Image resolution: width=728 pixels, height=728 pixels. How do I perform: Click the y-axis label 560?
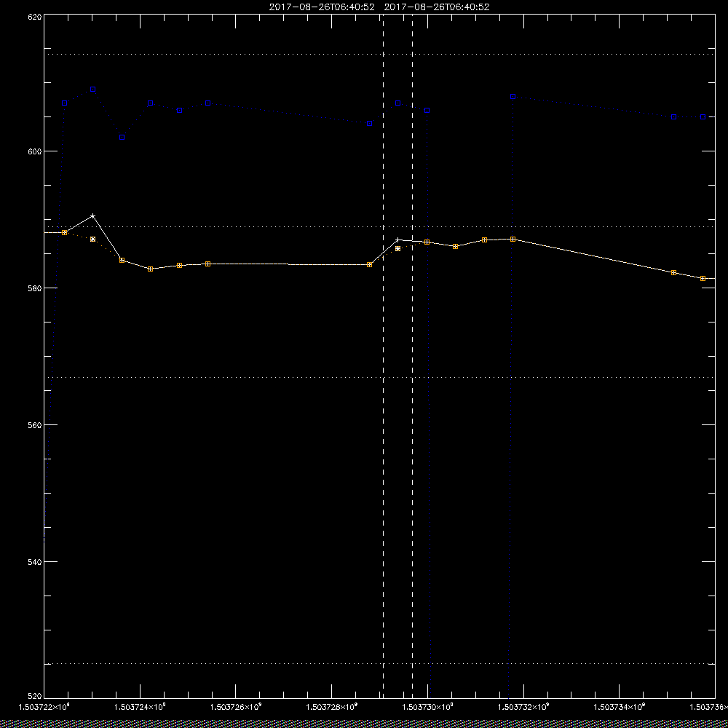(36, 425)
